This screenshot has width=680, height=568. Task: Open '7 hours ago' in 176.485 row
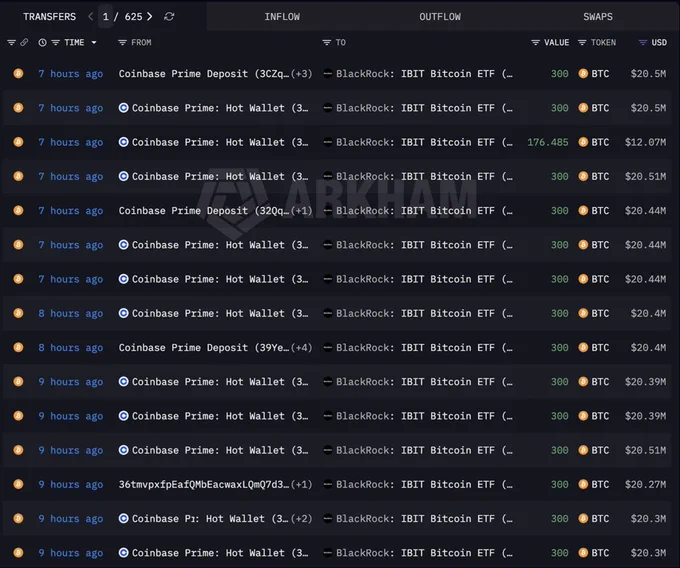point(71,142)
